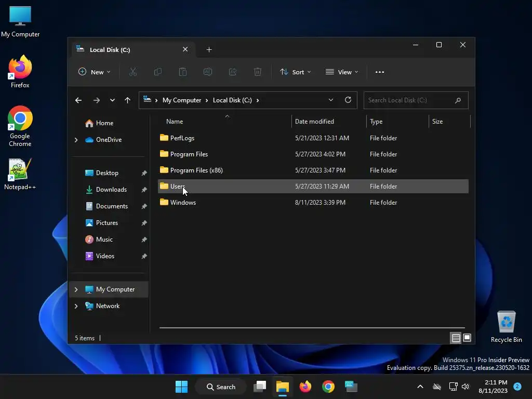Expand the Network tree node

[76, 306]
